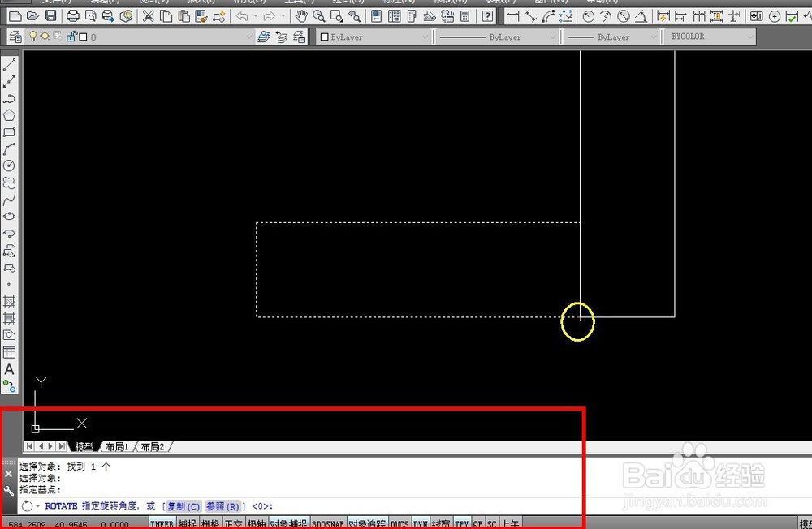812x529 pixels.
Task: Click the Paste clipboard icon
Action: tap(184, 16)
